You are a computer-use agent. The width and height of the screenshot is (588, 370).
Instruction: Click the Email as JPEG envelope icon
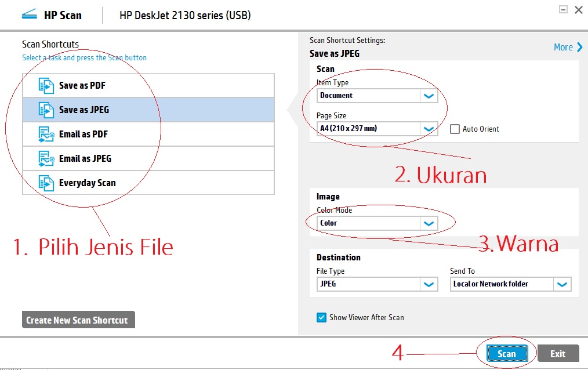tap(46, 158)
